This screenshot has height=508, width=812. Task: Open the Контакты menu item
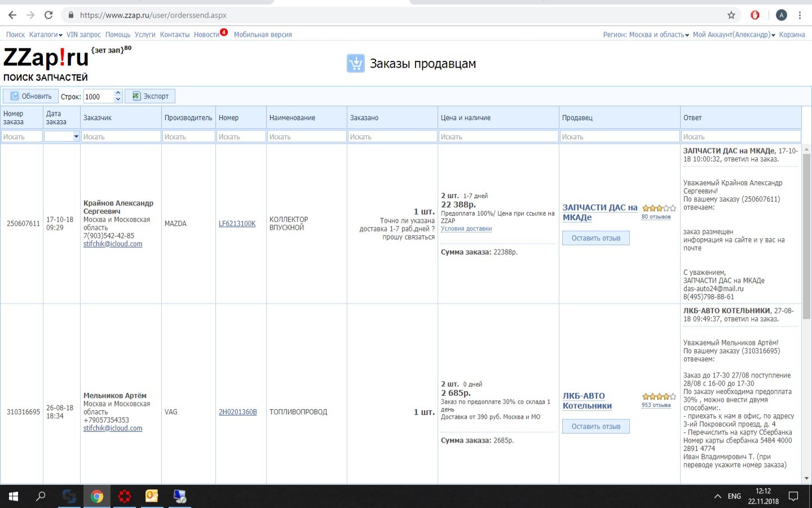coord(175,34)
